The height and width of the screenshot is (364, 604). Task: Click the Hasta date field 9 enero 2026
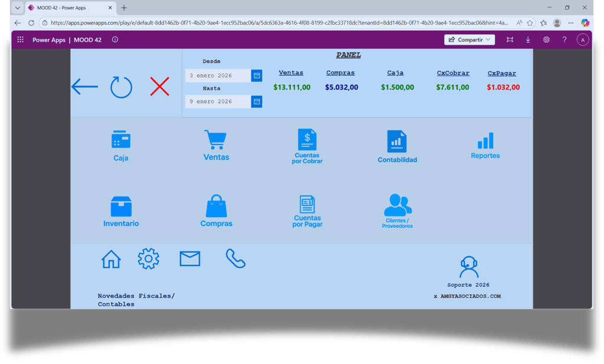click(x=218, y=101)
